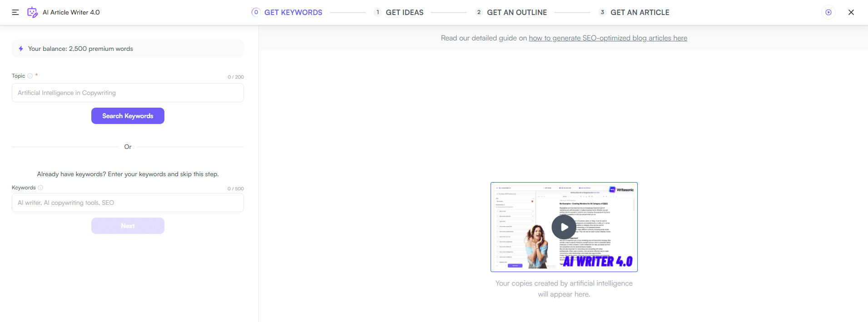Image resolution: width=868 pixels, height=322 pixels.
Task: Focus the Keywords input field
Action: [x=128, y=203]
